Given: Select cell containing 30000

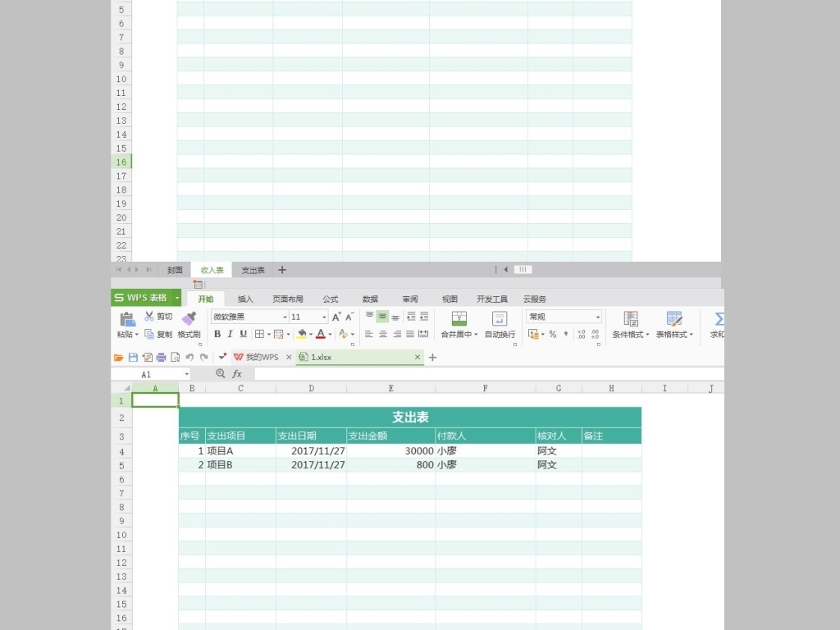Looking at the screenshot, I should pyautogui.click(x=391, y=451).
